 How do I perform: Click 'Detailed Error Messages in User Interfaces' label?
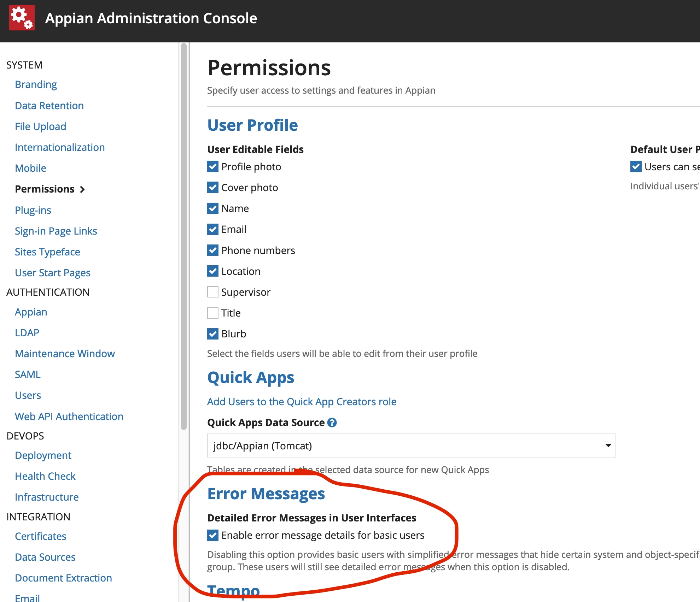click(312, 518)
